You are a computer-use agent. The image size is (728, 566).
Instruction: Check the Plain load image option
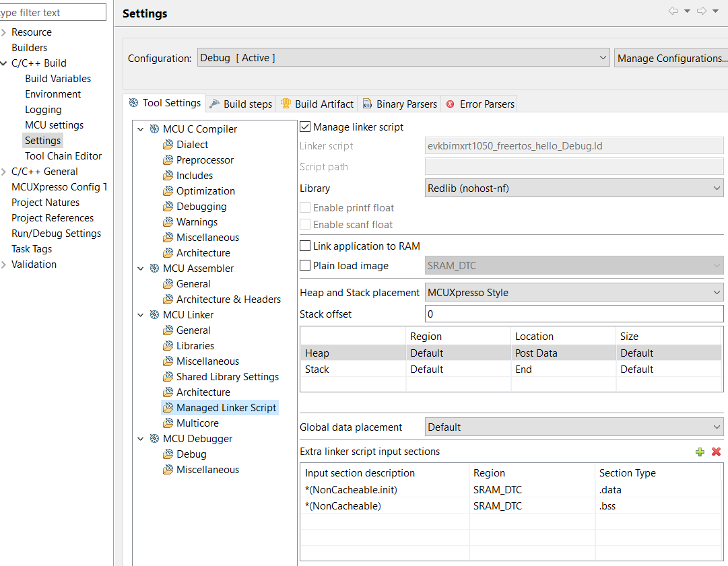304,265
